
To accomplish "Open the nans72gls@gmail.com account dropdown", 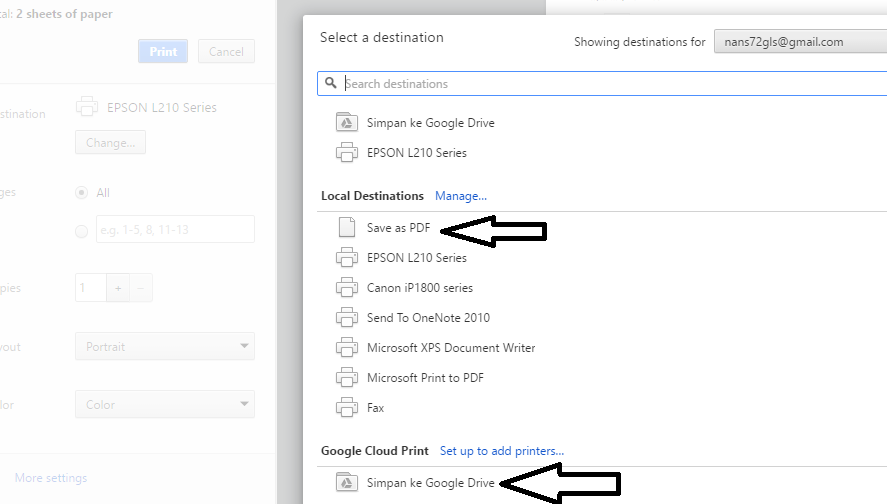I will tap(800, 41).
